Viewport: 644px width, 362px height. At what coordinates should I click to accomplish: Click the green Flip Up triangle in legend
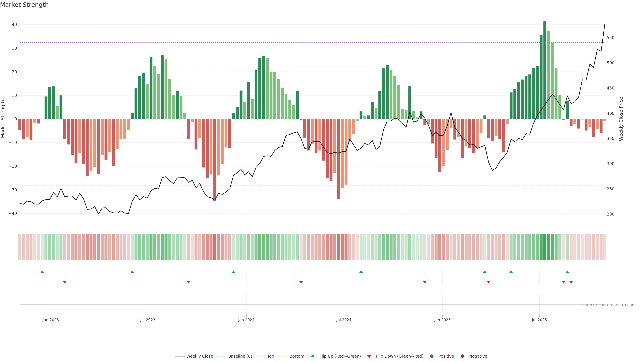[312, 356]
